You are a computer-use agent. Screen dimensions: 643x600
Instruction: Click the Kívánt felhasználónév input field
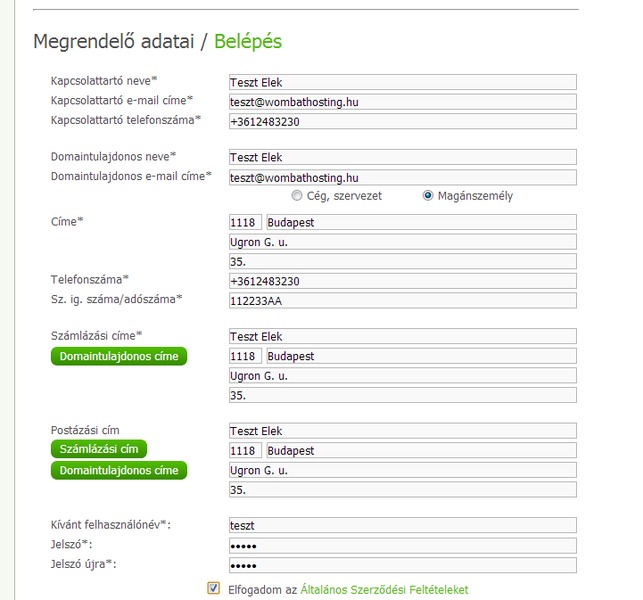tap(402, 525)
